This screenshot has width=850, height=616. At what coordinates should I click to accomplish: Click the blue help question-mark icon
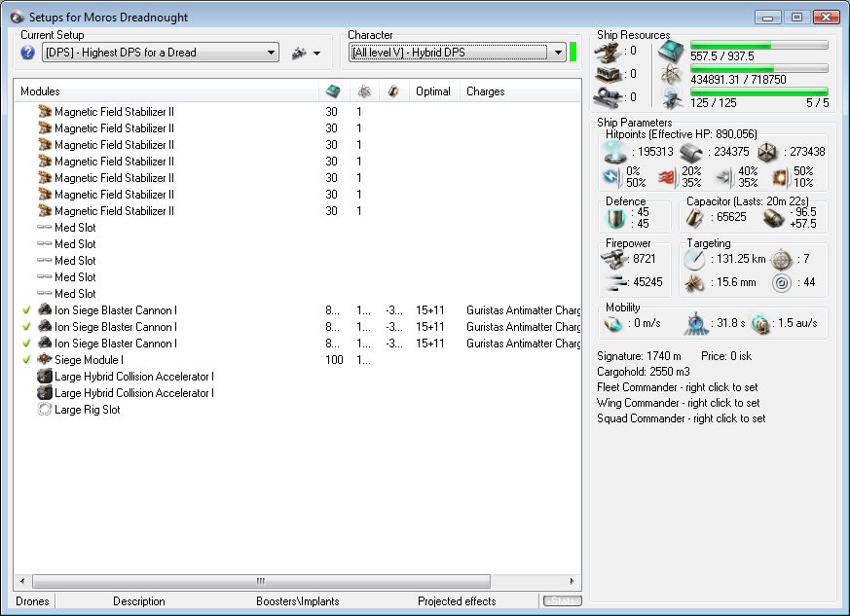point(27,53)
